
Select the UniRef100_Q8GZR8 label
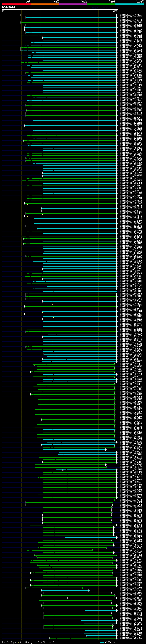tap(131, 65)
